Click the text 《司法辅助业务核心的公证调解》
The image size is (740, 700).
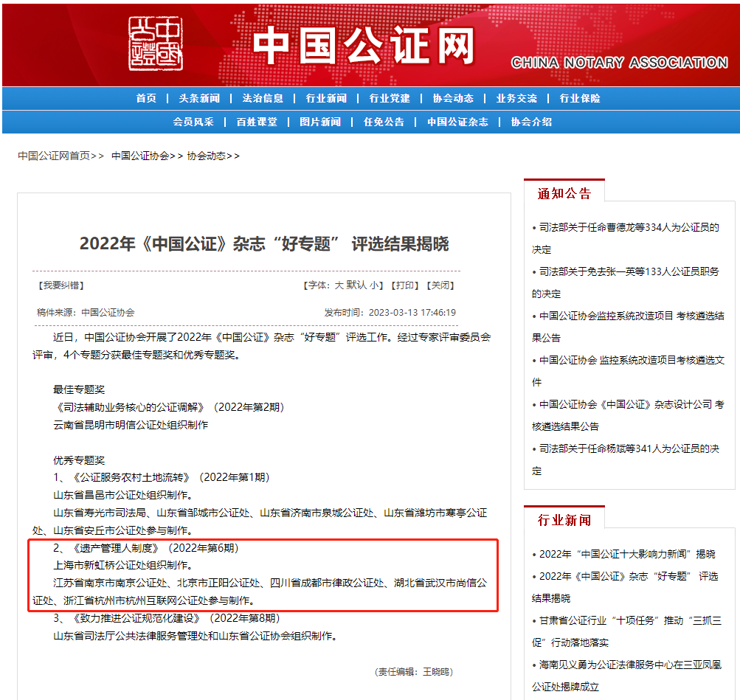(x=131, y=407)
